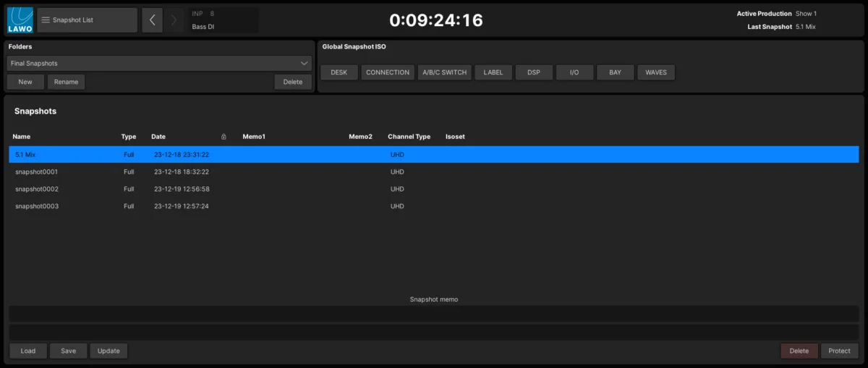Expand the Final Snapshots folder dropdown
Image resolution: width=868 pixels, height=368 pixels.
click(159, 64)
